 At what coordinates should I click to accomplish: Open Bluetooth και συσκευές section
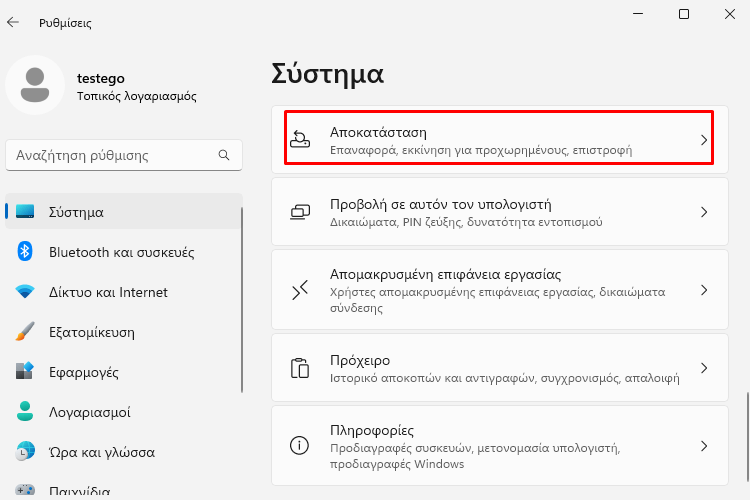point(124,252)
